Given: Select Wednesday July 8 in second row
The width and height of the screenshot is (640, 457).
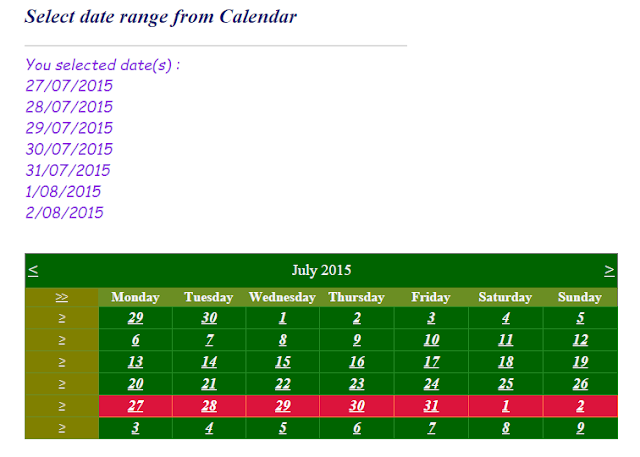Looking at the screenshot, I should (282, 340).
